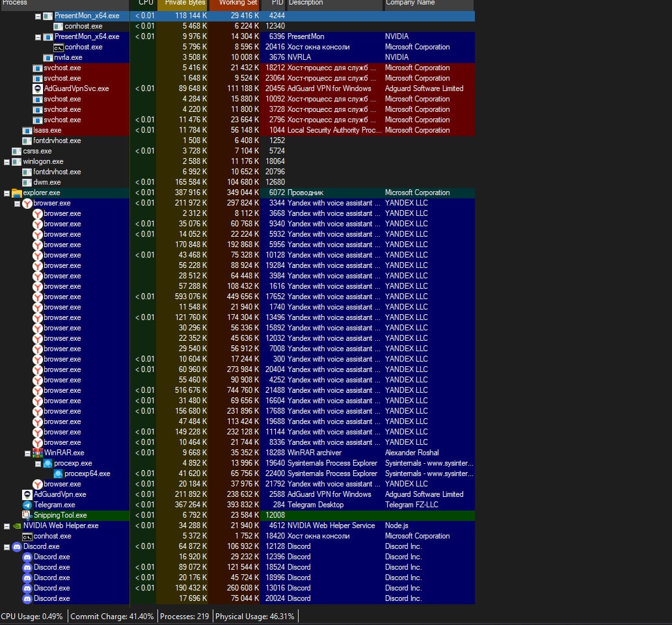
Task: Click the 744 760 K working set value
Action: click(243, 390)
